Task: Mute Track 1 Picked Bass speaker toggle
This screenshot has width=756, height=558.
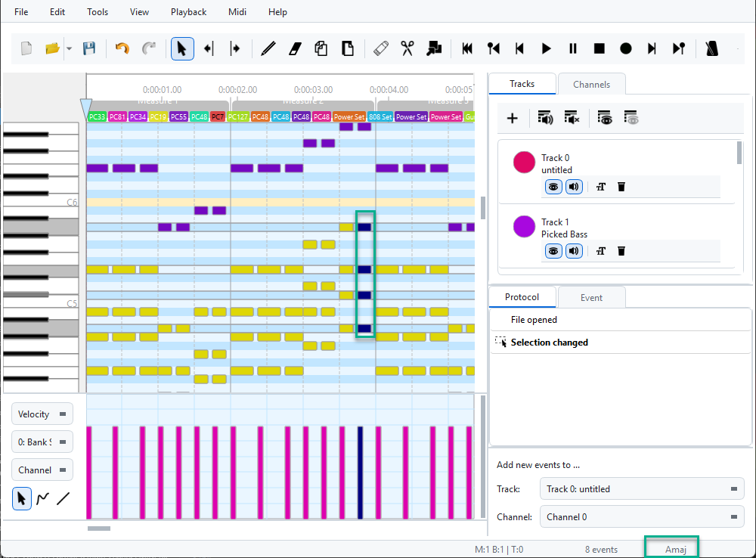Action: 574,251
